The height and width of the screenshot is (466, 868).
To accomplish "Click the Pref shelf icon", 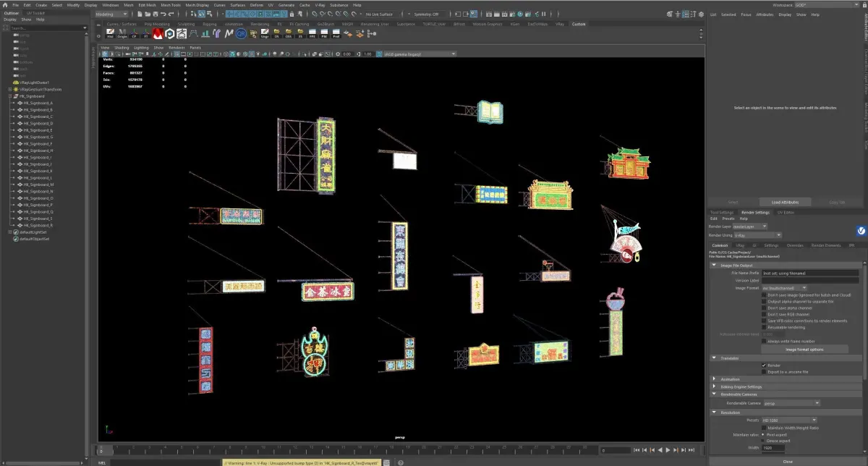I will pyautogui.click(x=336, y=33).
